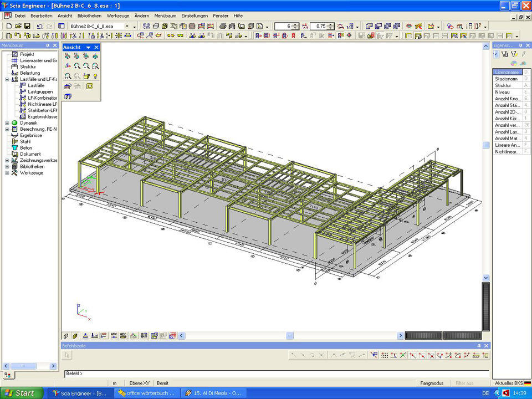
Task: Click the Befehl command input field
Action: pos(277,374)
